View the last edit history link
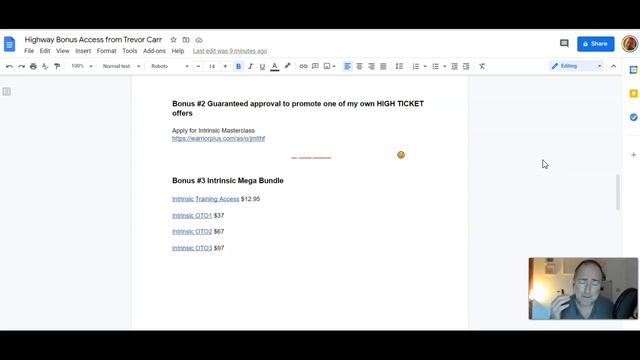 click(230, 51)
